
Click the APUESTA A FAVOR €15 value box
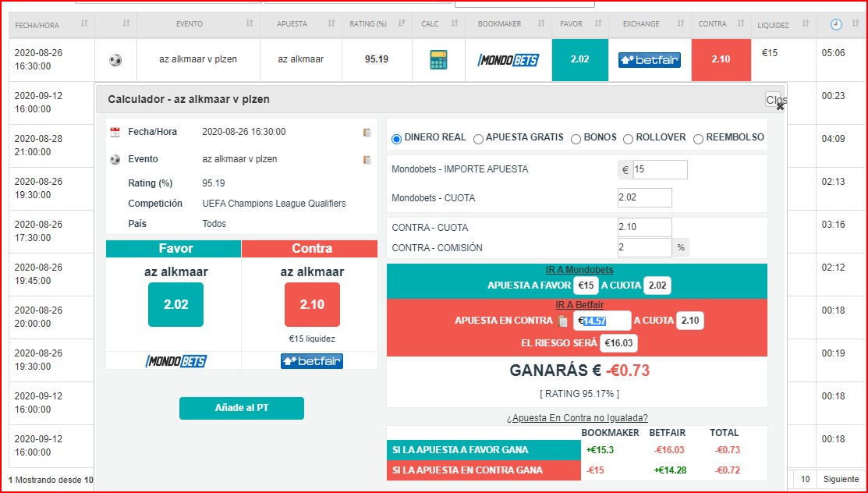pos(586,286)
